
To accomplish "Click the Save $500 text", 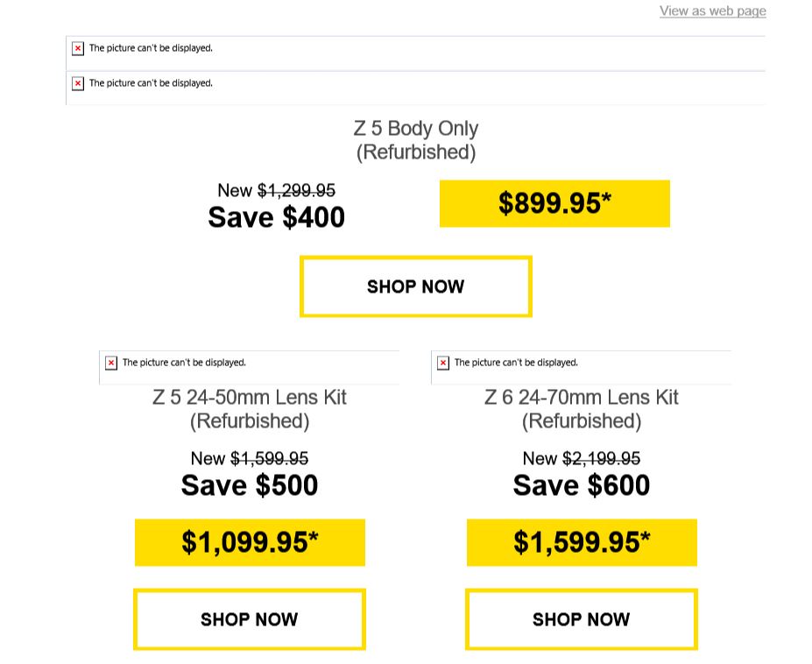I will 250,485.
